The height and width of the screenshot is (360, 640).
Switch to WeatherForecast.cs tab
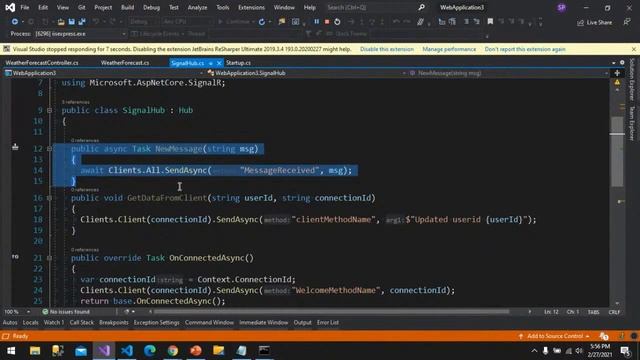[125, 63]
